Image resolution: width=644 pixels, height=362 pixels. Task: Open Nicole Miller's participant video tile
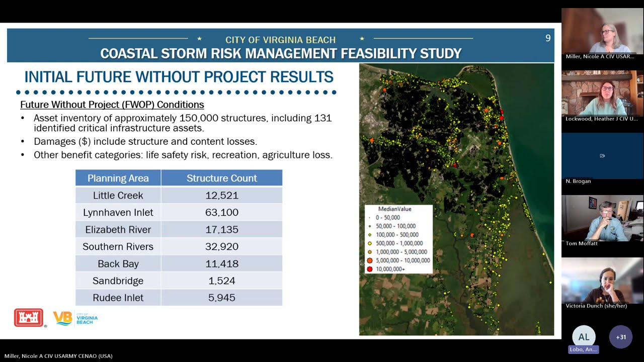602,34
